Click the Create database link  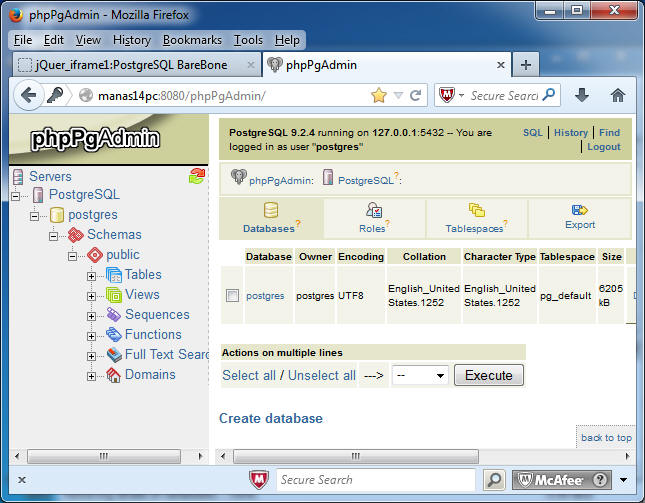271,418
